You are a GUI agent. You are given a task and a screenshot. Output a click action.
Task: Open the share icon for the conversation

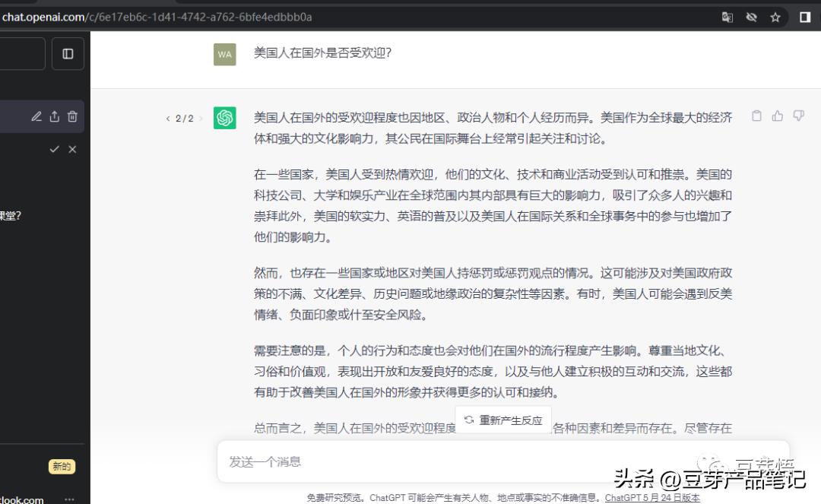(x=54, y=116)
